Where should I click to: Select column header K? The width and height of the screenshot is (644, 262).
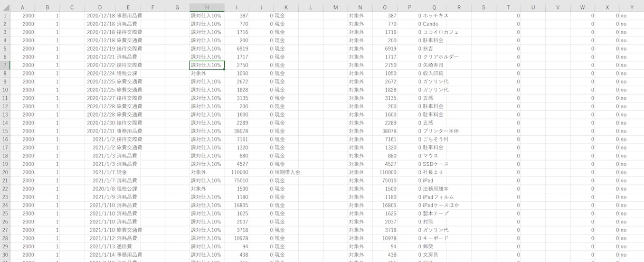(x=286, y=7)
